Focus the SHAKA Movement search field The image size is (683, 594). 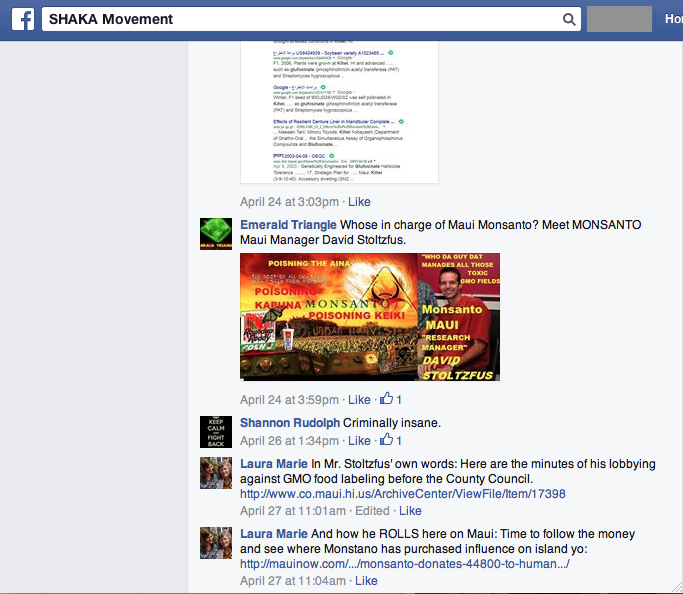300,19
